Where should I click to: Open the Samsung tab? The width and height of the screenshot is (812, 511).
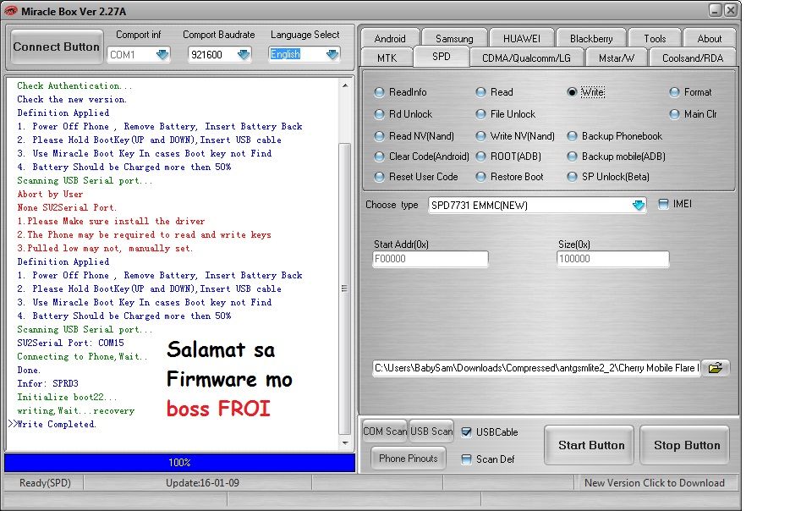[x=454, y=38]
